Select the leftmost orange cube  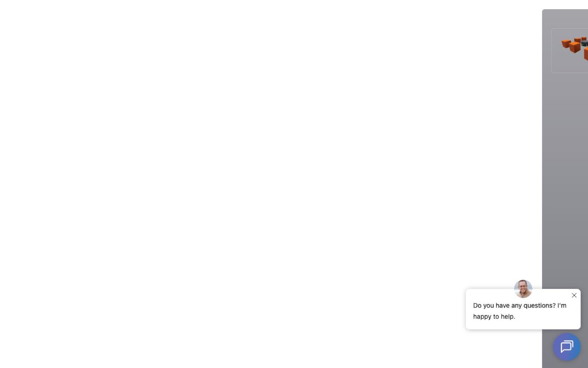(566, 44)
